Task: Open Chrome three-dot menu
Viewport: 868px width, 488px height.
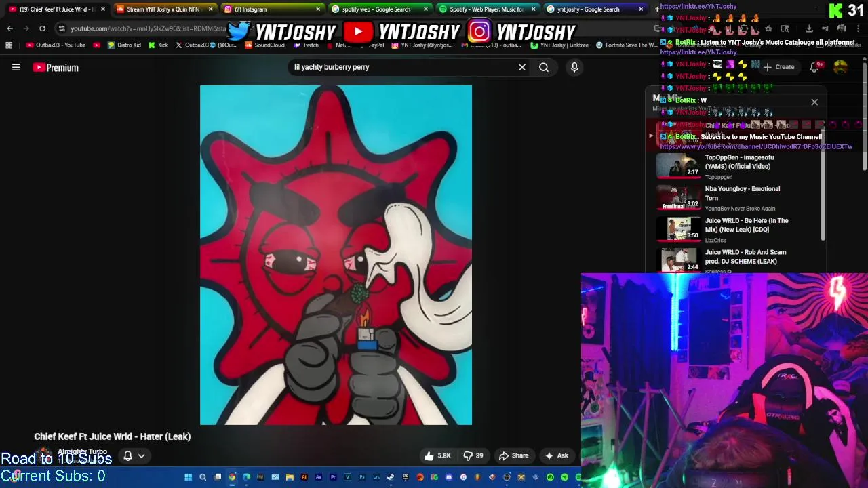Action: [858, 28]
